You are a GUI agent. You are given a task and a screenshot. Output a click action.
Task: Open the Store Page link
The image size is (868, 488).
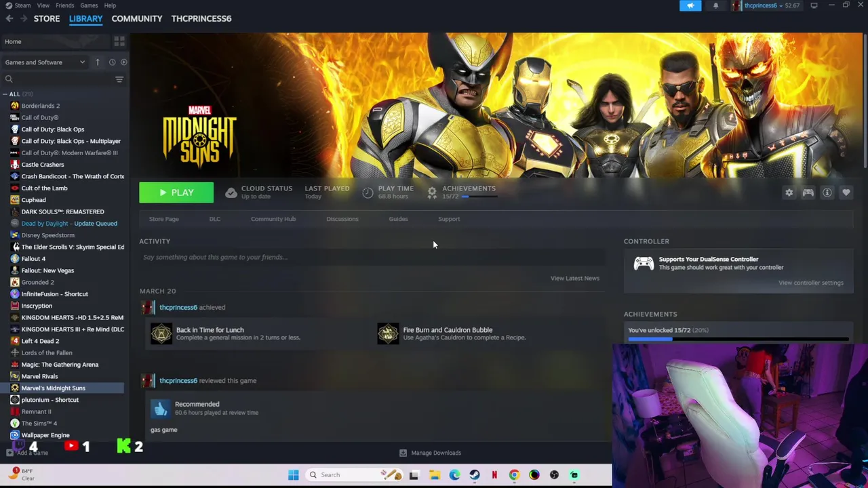164,219
